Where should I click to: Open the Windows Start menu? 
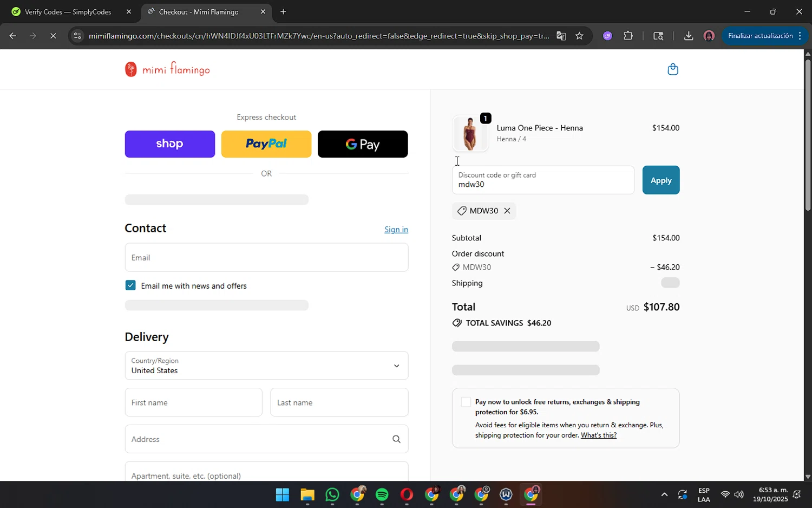click(283, 494)
